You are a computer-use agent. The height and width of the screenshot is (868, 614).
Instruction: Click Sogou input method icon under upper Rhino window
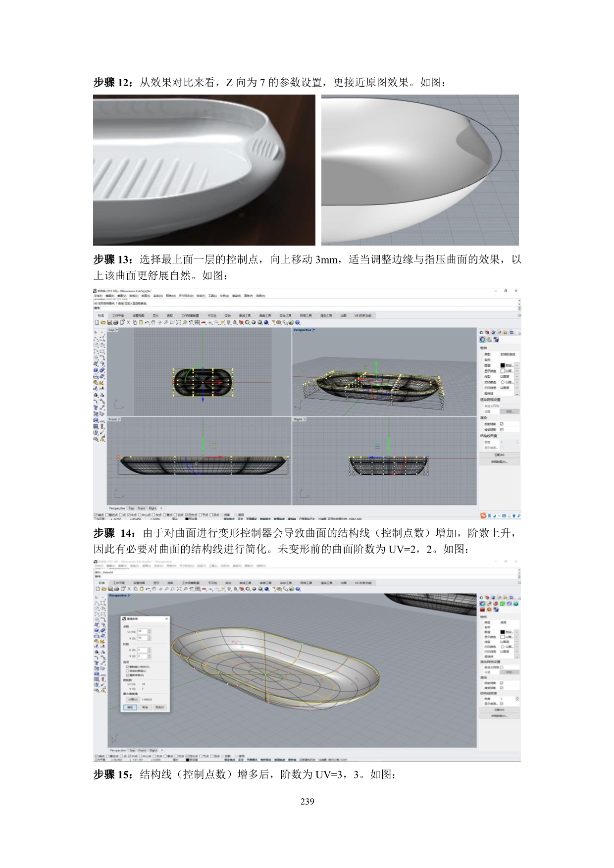(x=483, y=515)
